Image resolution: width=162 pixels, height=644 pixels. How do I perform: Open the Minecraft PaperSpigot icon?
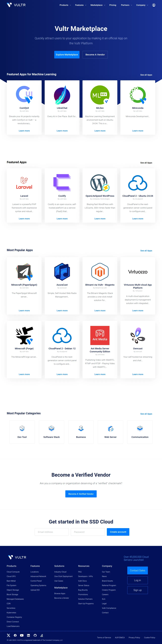pos(24,272)
